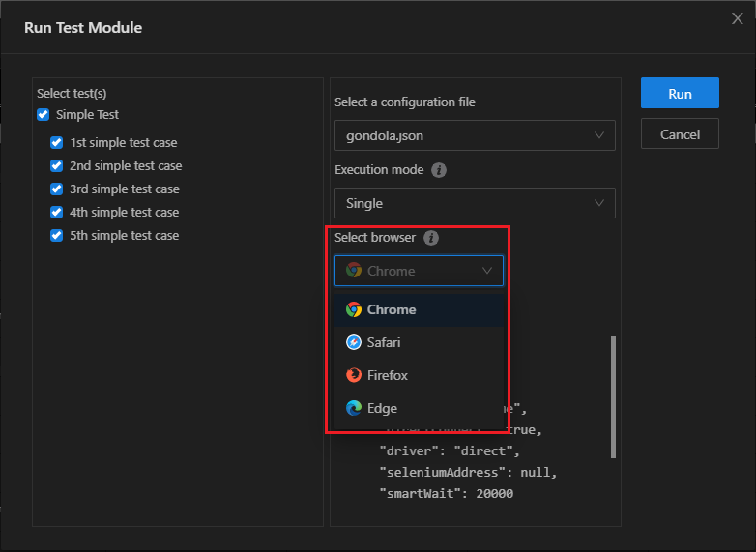Toggle the 1st simple test case checkbox
The width and height of the screenshot is (756, 552).
pyautogui.click(x=56, y=143)
